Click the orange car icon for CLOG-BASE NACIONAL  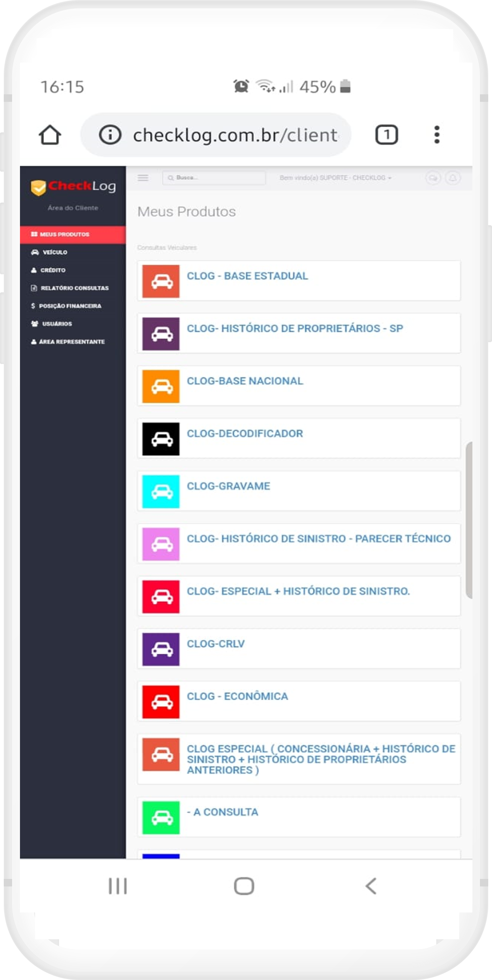pos(161,386)
